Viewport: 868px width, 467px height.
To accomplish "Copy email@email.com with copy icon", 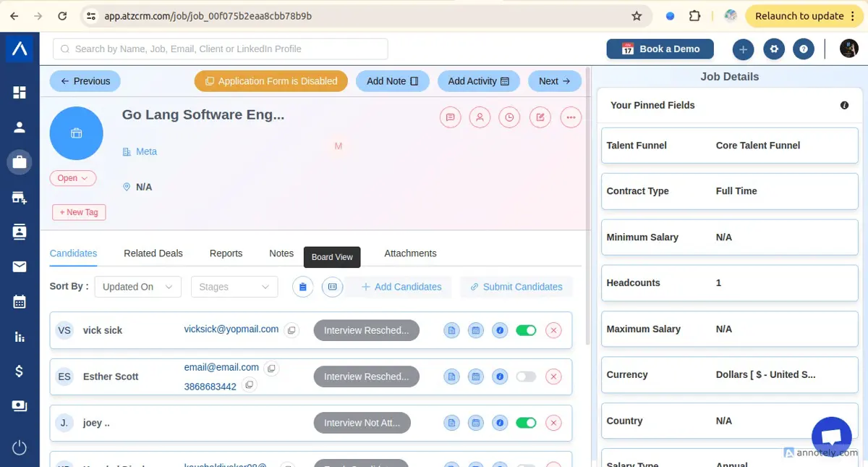I will (x=271, y=369).
